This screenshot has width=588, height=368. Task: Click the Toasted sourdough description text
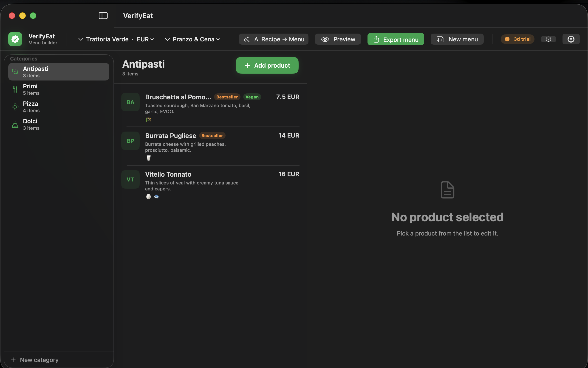198,109
